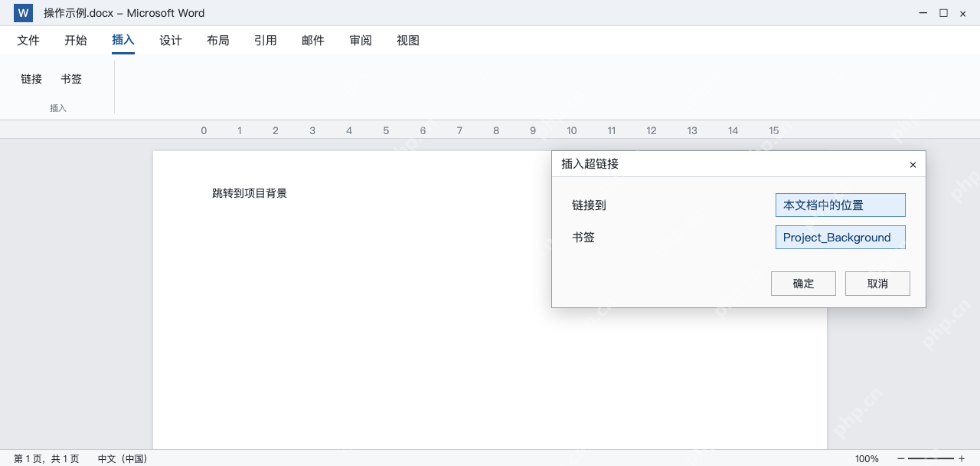980x466 pixels.
Task: Switch to the 布局 tab
Action: point(218,41)
